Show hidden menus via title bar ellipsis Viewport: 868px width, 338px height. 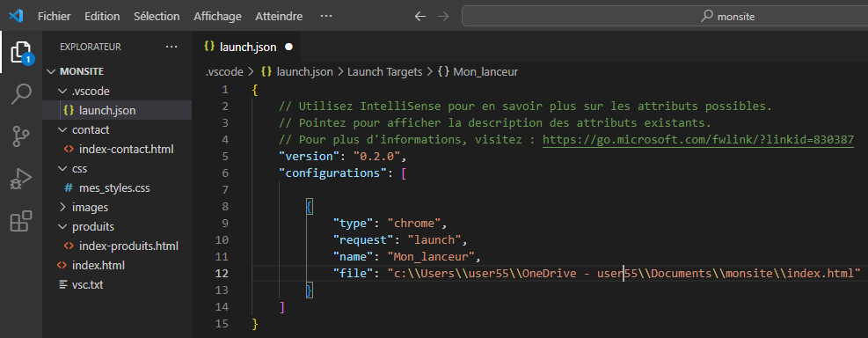point(326,16)
